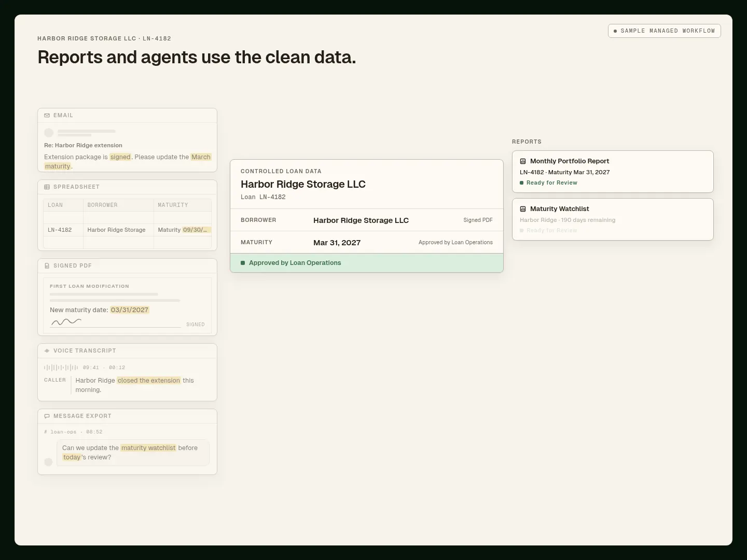
Task: Click the 'Harbor Ridge Storage LLC · LN-4182' breadcrumb
Action: (x=104, y=38)
